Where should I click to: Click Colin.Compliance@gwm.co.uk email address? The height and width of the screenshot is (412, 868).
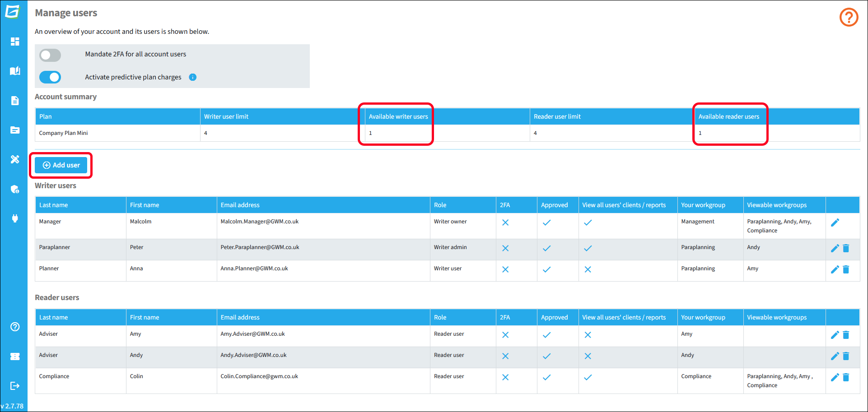point(259,376)
